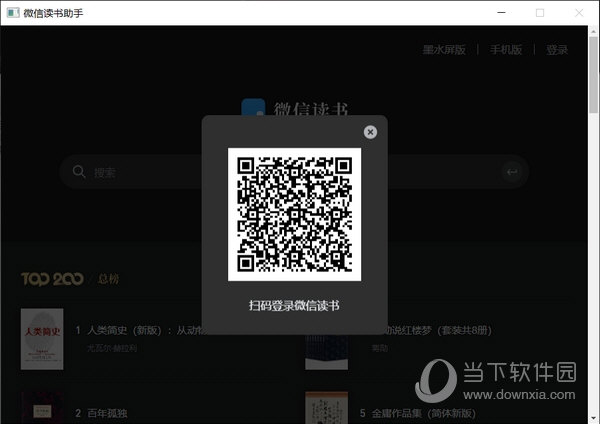
Task: Select the 总榜 label
Action: pyautogui.click(x=108, y=279)
